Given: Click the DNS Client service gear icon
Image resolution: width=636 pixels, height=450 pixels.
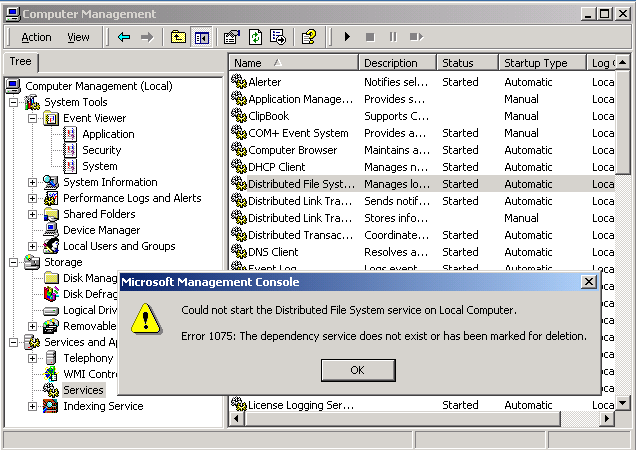Looking at the screenshot, I should coord(239,251).
